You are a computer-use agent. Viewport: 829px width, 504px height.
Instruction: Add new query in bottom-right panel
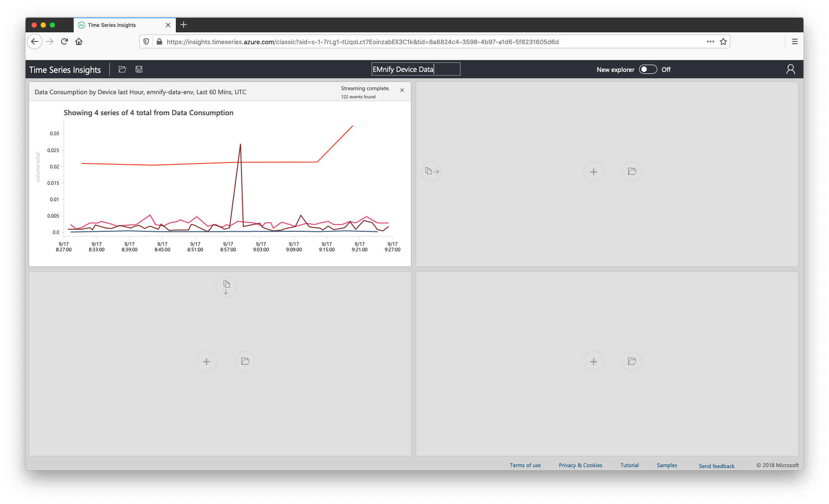(594, 361)
